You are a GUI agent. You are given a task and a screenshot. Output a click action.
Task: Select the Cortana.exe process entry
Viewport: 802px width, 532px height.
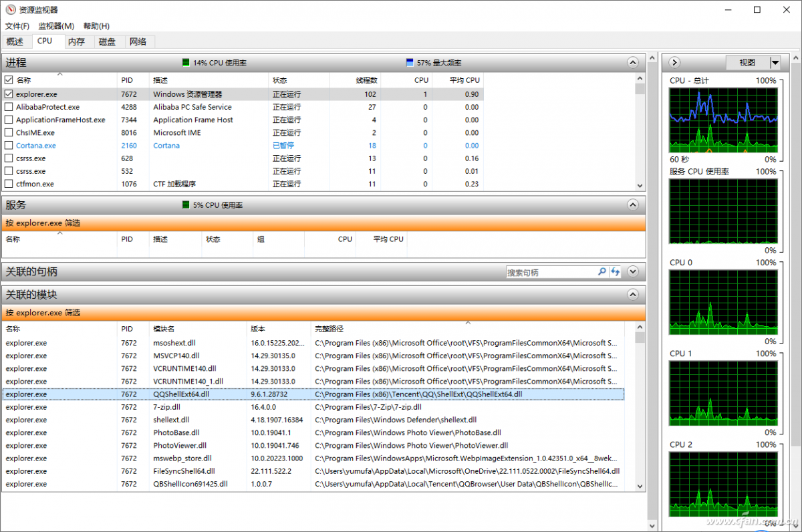pos(36,146)
